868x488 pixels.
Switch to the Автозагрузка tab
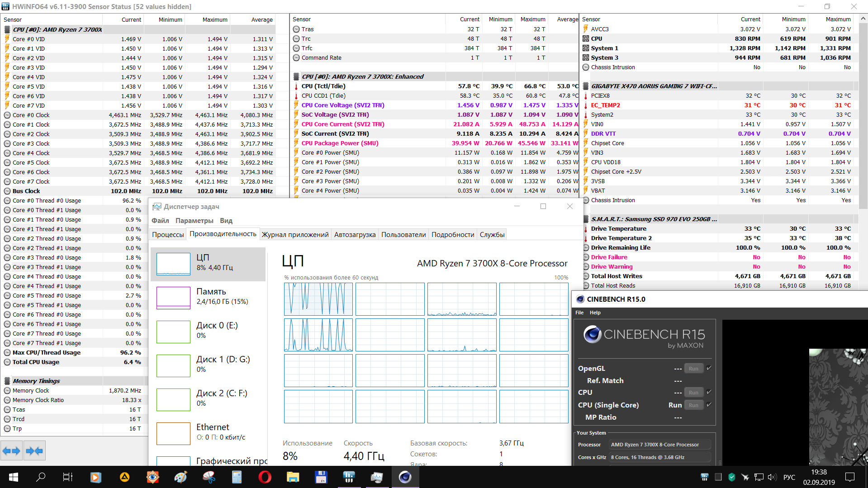click(x=355, y=234)
